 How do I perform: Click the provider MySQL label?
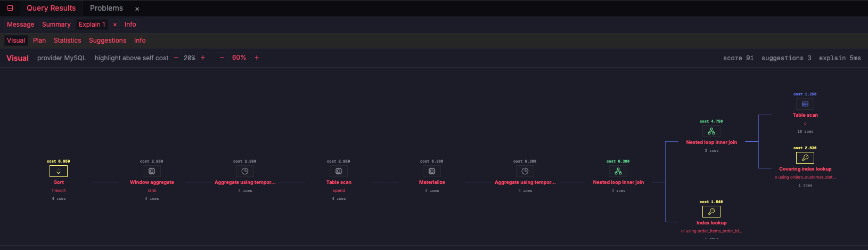coord(62,58)
